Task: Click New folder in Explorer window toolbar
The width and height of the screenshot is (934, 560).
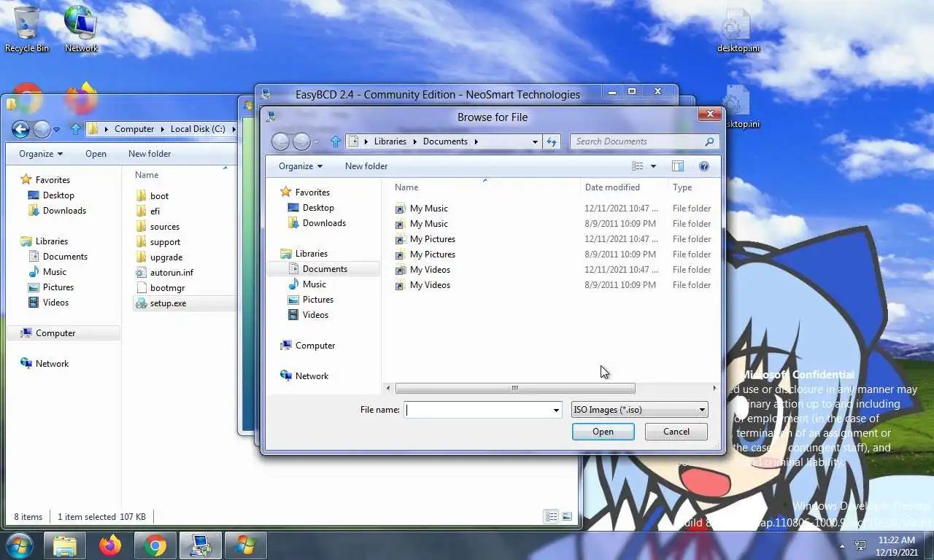Action: (x=150, y=154)
